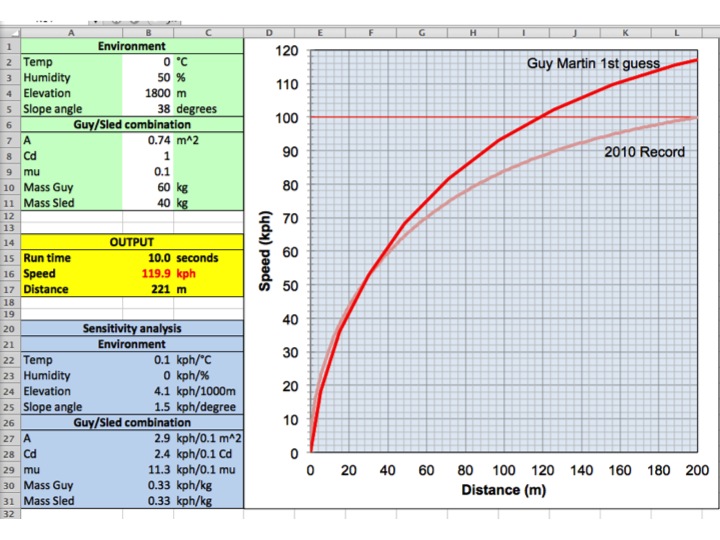Click the row 16 header
The image size is (720, 540).
[9, 273]
